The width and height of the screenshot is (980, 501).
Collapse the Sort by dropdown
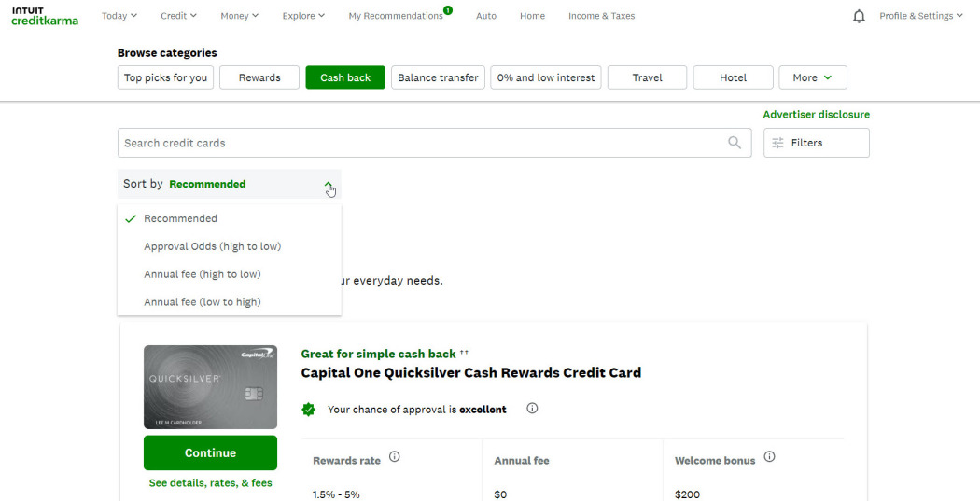coord(230,184)
